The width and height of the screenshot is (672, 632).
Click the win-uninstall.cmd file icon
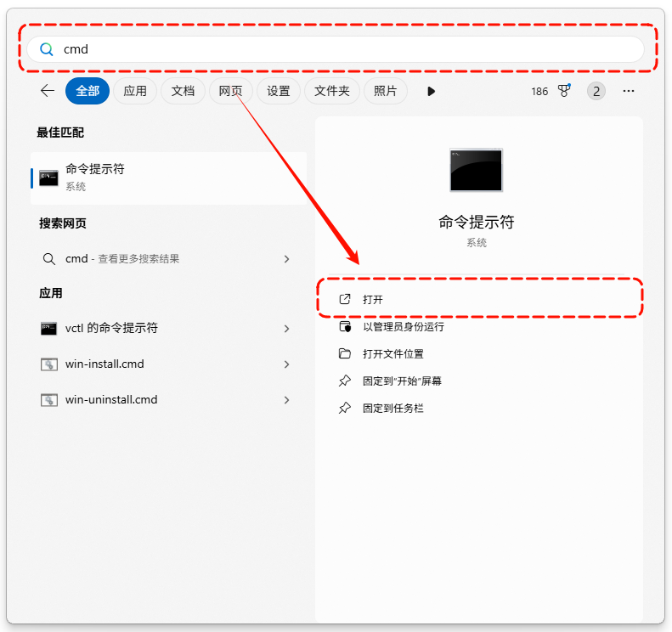click(x=49, y=400)
